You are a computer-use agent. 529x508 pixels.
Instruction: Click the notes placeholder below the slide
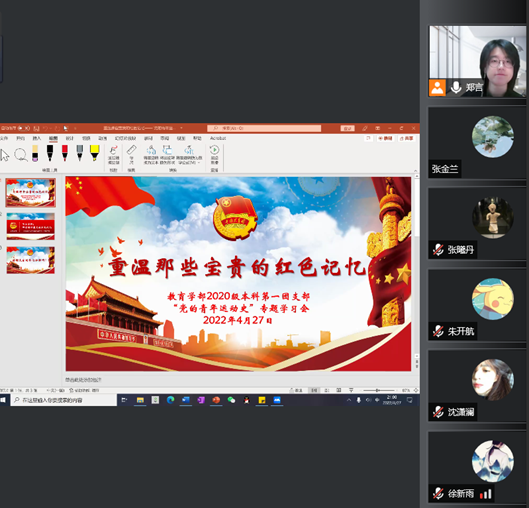83,380
